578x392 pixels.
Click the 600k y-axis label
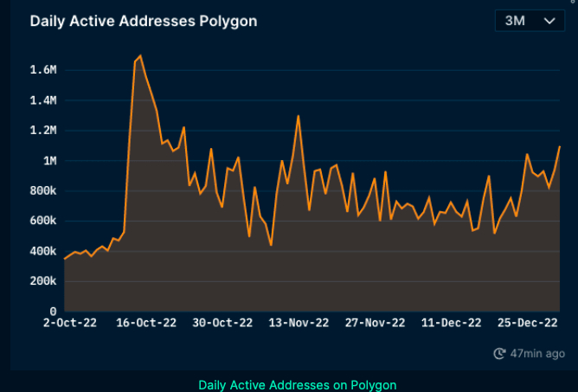click(x=43, y=222)
